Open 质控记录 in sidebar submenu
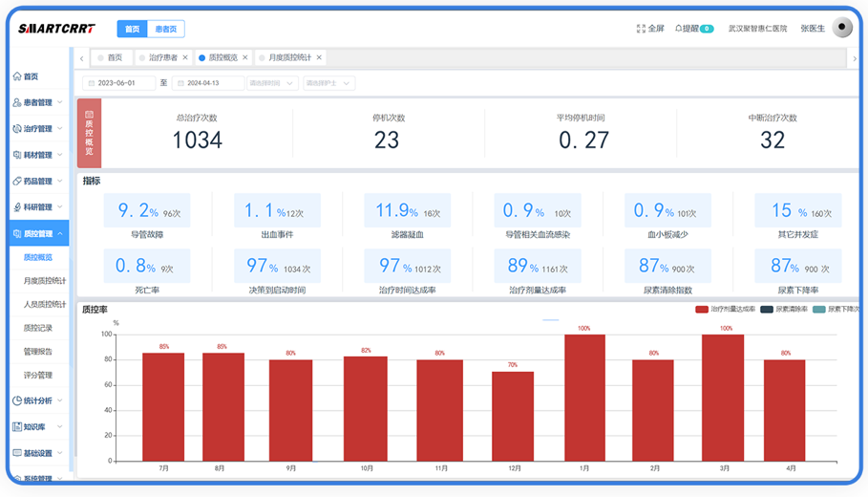 (38, 328)
